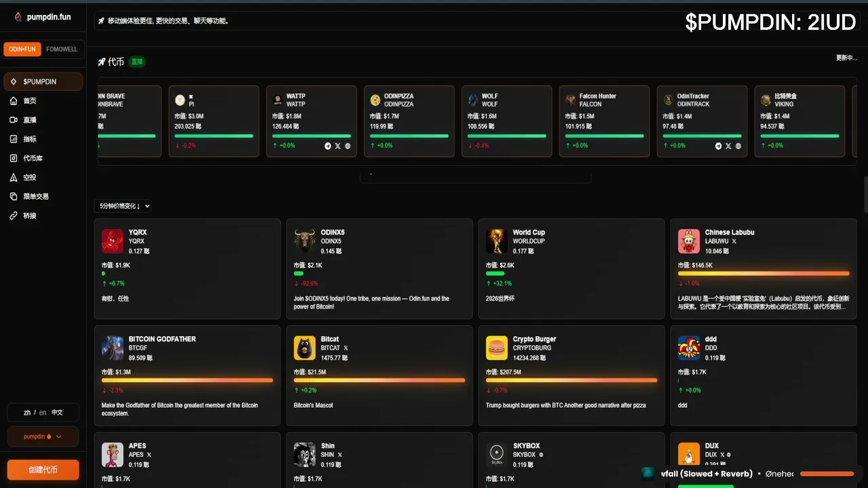This screenshot has height=488, width=868.
Task: Open the Falcon Hunter token card
Action: (604, 121)
